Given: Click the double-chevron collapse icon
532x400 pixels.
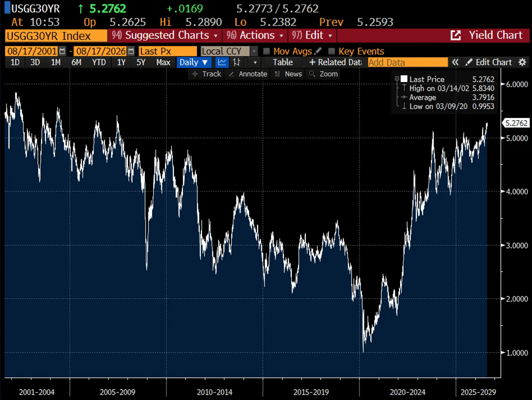Looking at the screenshot, I should [455, 63].
